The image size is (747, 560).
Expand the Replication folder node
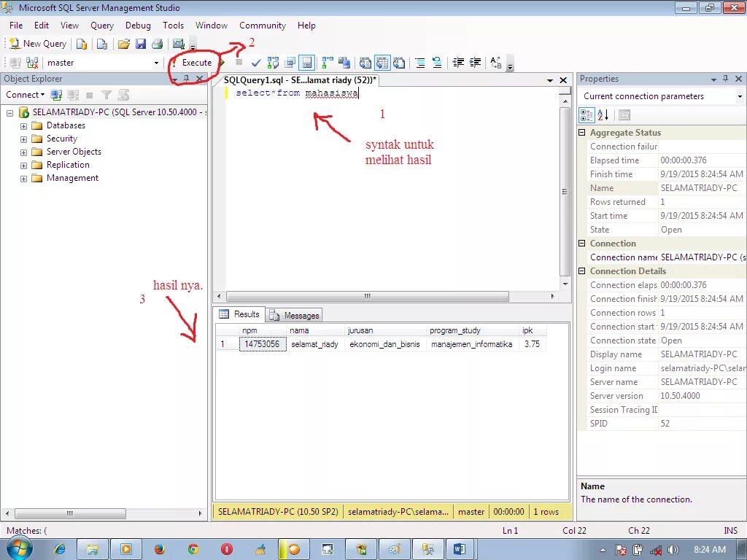pyautogui.click(x=23, y=166)
